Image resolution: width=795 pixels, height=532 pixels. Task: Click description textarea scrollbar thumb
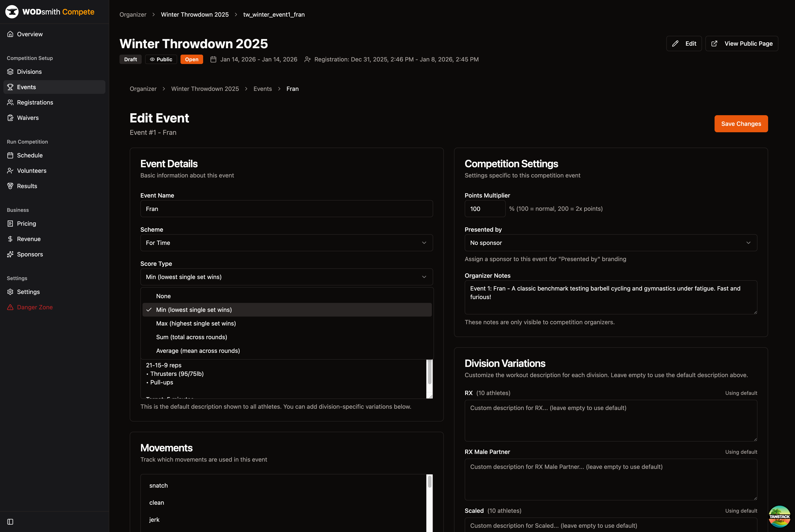click(430, 372)
